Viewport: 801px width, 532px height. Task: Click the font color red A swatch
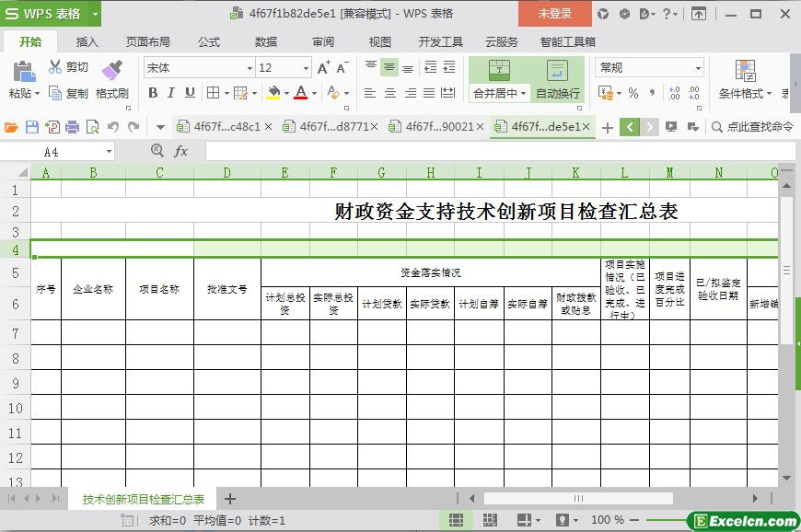300,93
